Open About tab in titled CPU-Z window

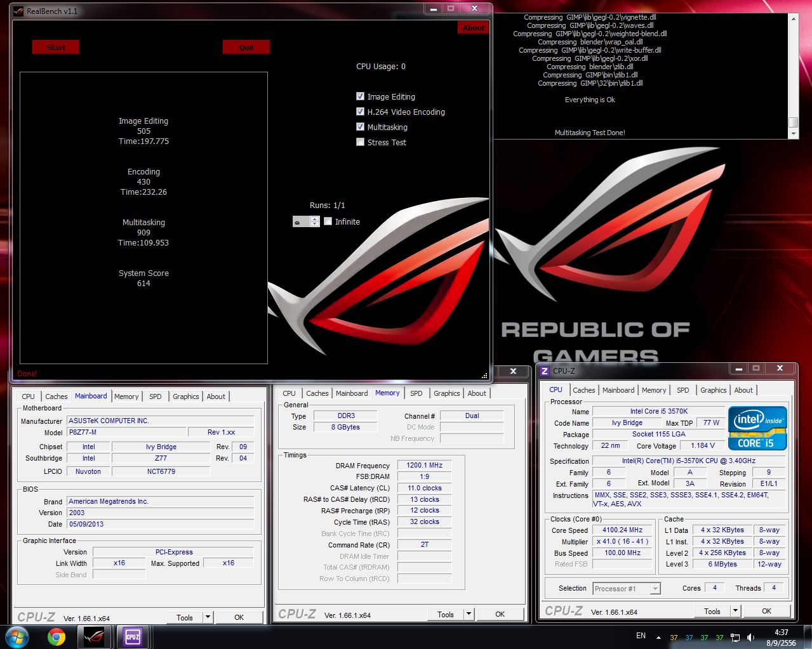click(x=743, y=390)
